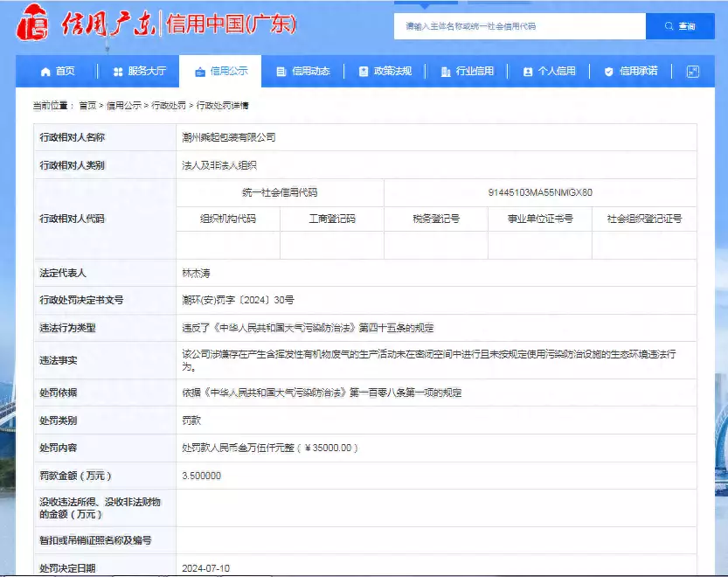Click the home icon on 首页 nav item
This screenshot has height=577, width=728.
(x=43, y=72)
